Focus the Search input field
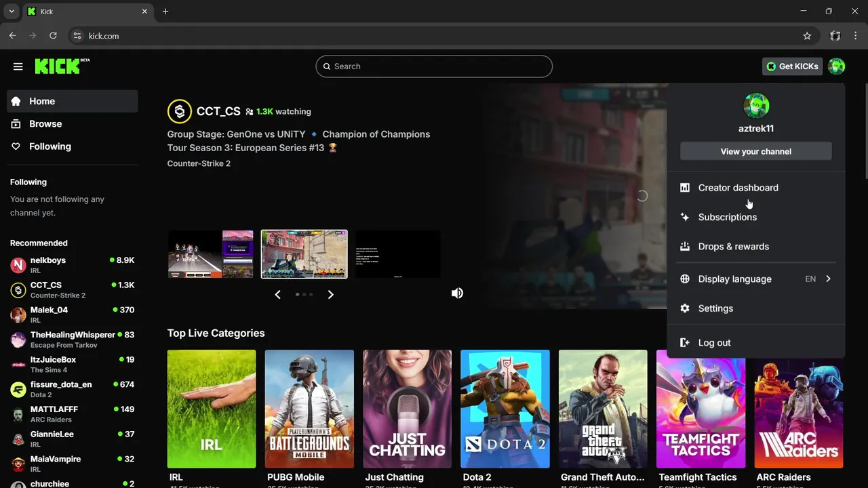 click(x=434, y=66)
